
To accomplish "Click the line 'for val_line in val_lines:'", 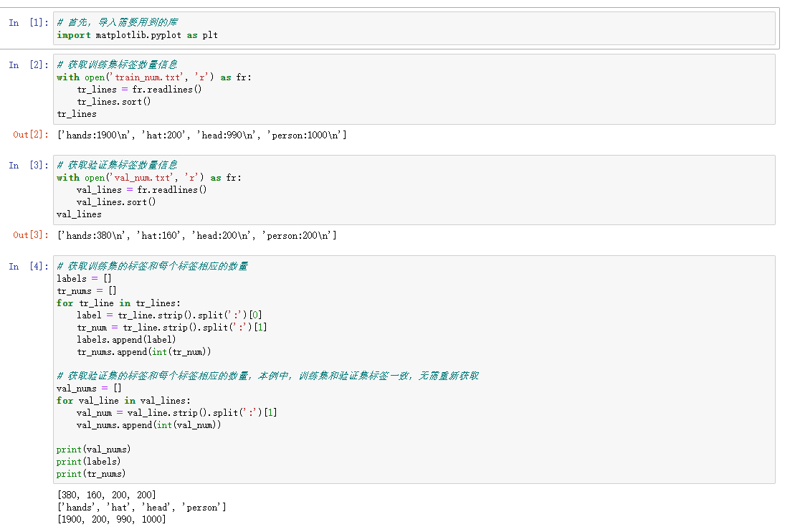I will click(x=123, y=401).
